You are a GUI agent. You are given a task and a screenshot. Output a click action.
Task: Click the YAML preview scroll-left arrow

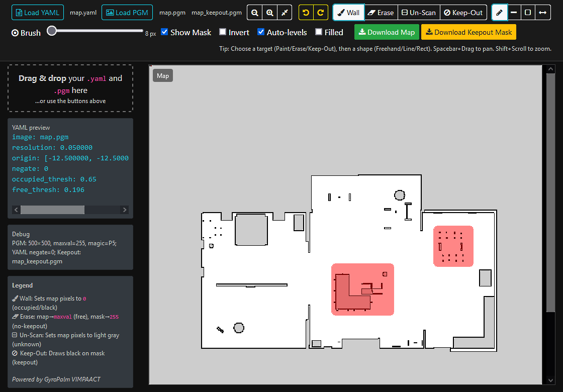coord(16,210)
